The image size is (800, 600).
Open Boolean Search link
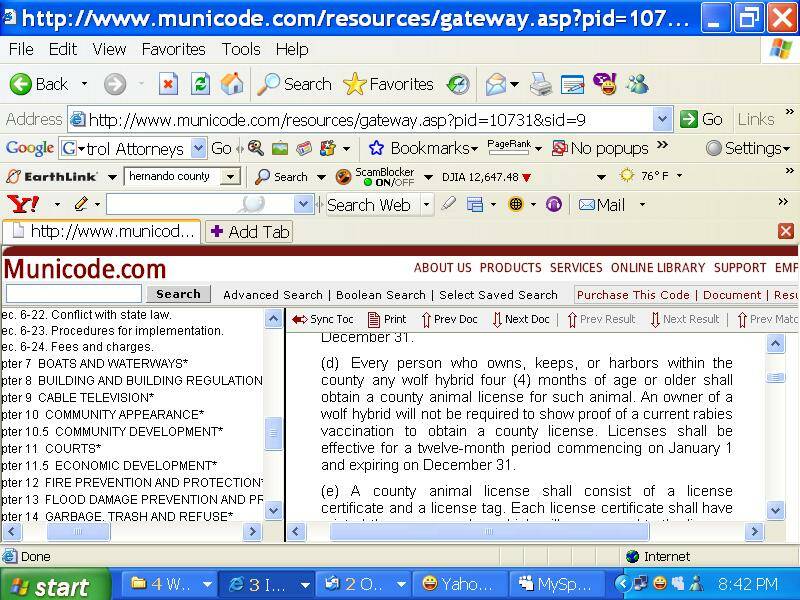381,295
